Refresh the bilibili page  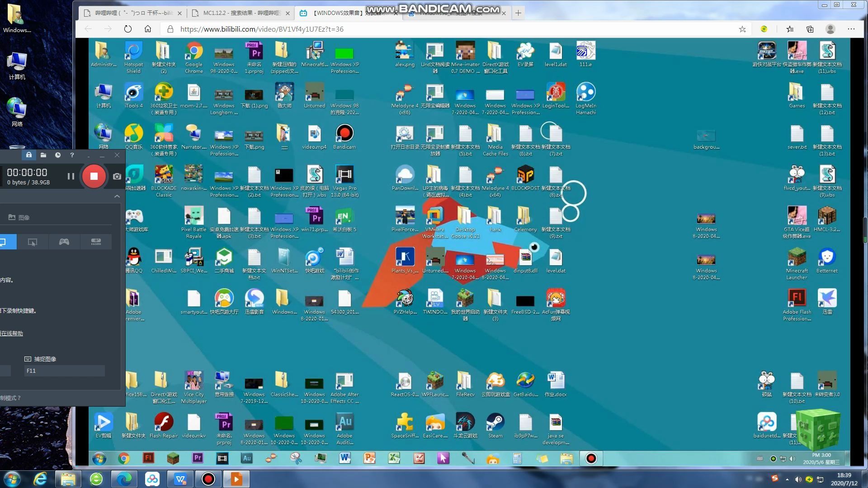[x=128, y=29]
